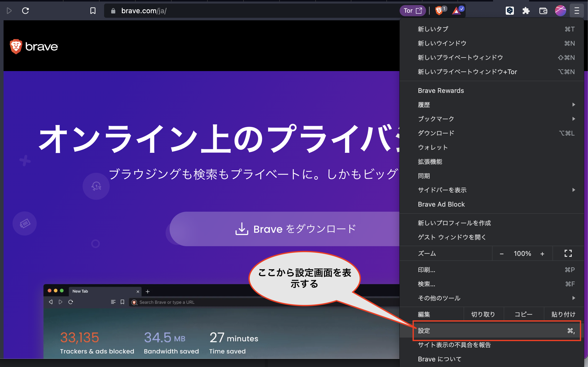Click the lock icon beside brave.com/ja/

click(x=113, y=11)
